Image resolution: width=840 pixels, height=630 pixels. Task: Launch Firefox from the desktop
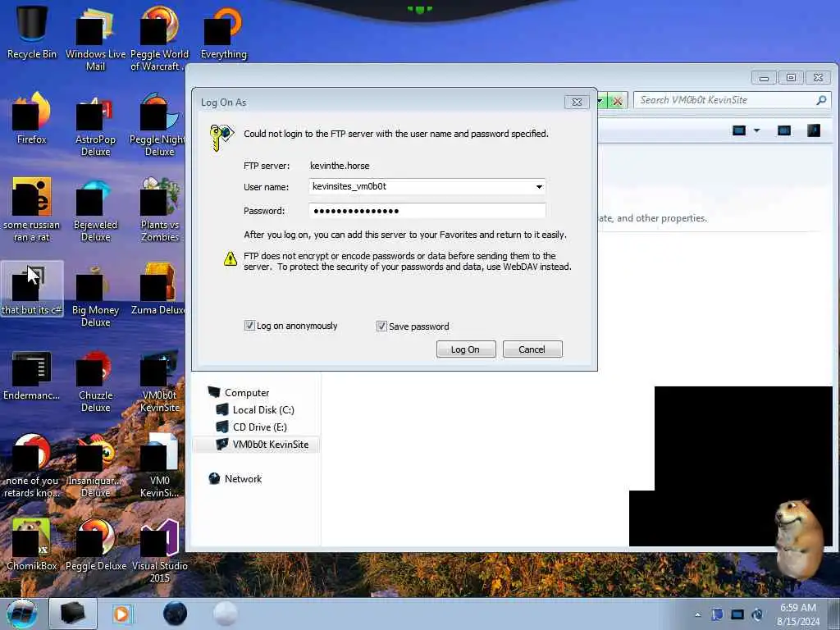click(x=32, y=118)
